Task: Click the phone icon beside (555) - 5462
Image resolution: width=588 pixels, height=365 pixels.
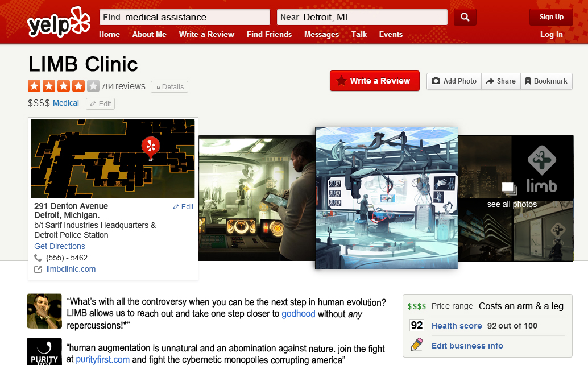Action: (38, 258)
